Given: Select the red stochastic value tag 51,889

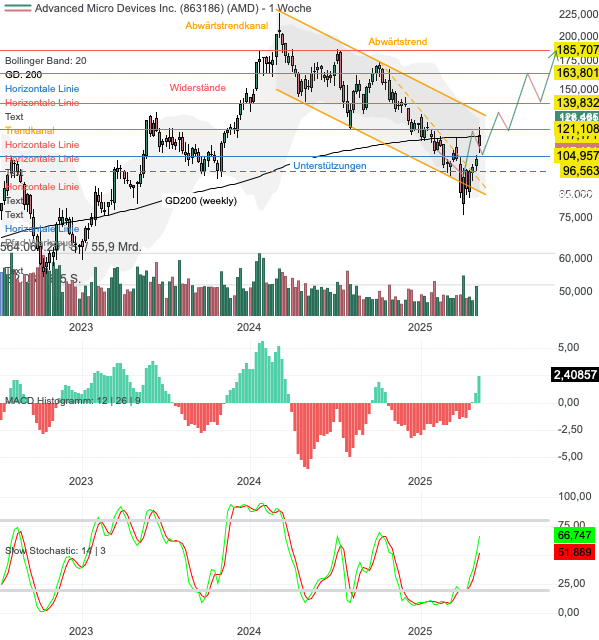Looking at the screenshot, I should pyautogui.click(x=575, y=552).
